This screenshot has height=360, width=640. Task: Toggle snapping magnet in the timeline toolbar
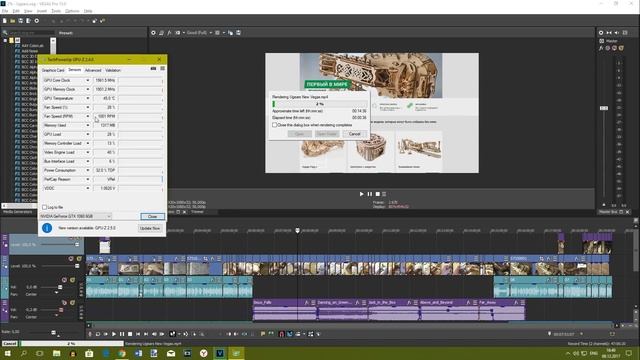point(281,334)
